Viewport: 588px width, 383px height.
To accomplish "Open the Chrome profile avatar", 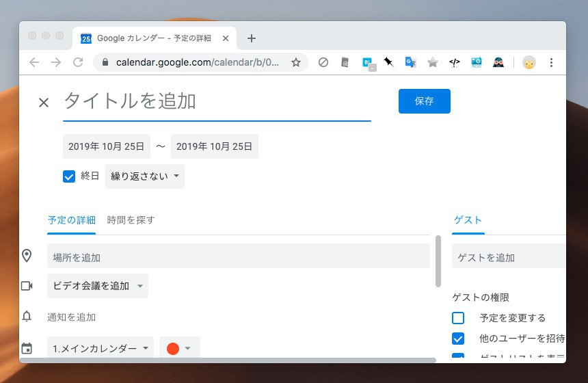I will pyautogui.click(x=529, y=62).
